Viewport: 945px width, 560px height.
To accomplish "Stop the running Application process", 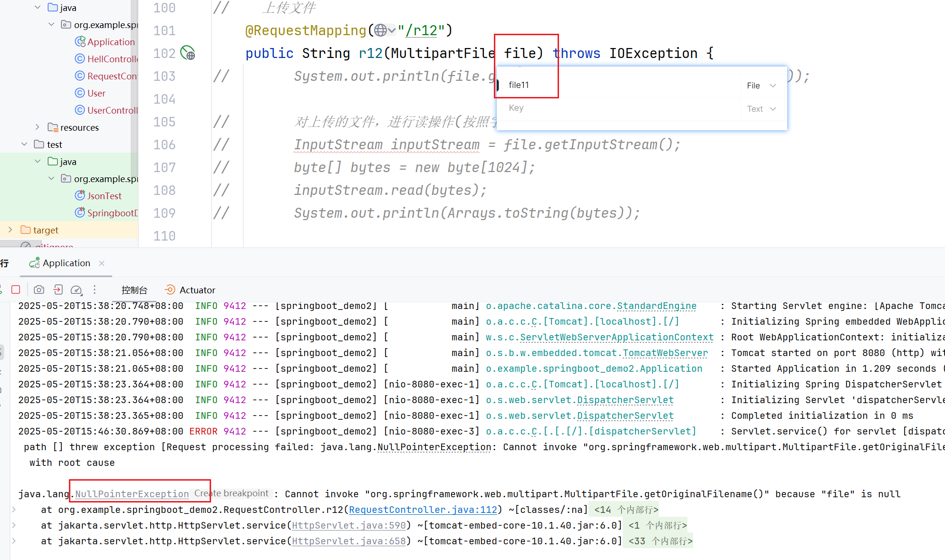I will tap(16, 290).
